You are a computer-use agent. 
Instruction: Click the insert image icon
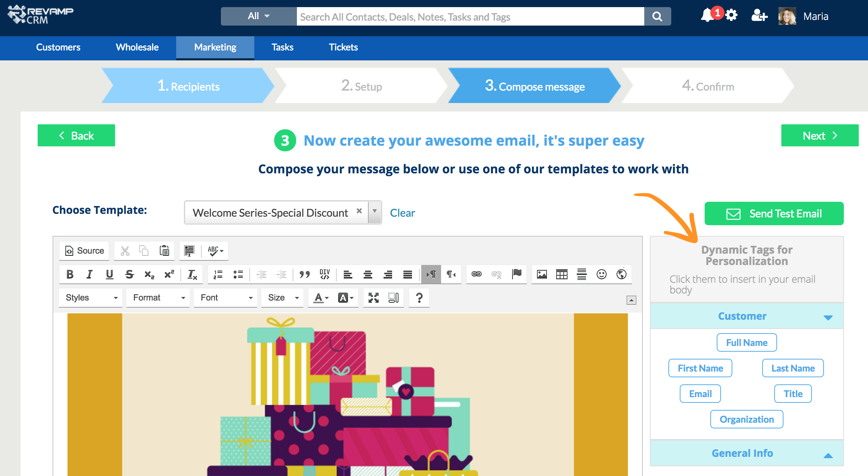(542, 274)
